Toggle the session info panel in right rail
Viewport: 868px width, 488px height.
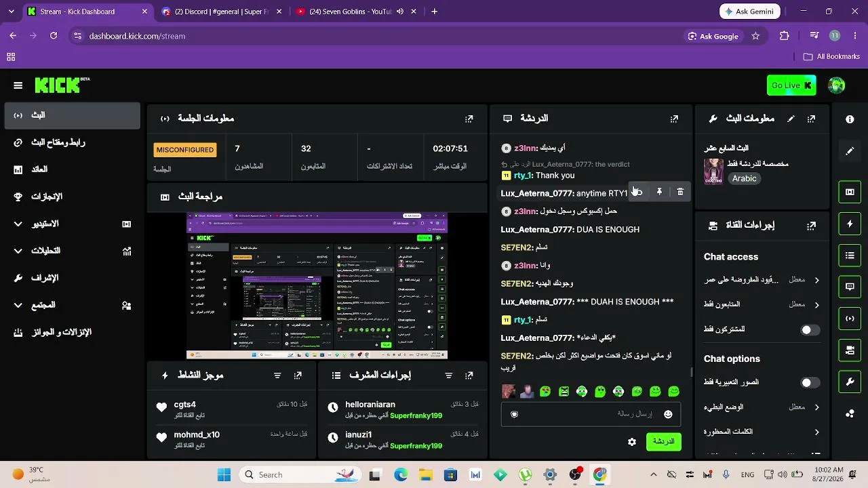pos(850,319)
